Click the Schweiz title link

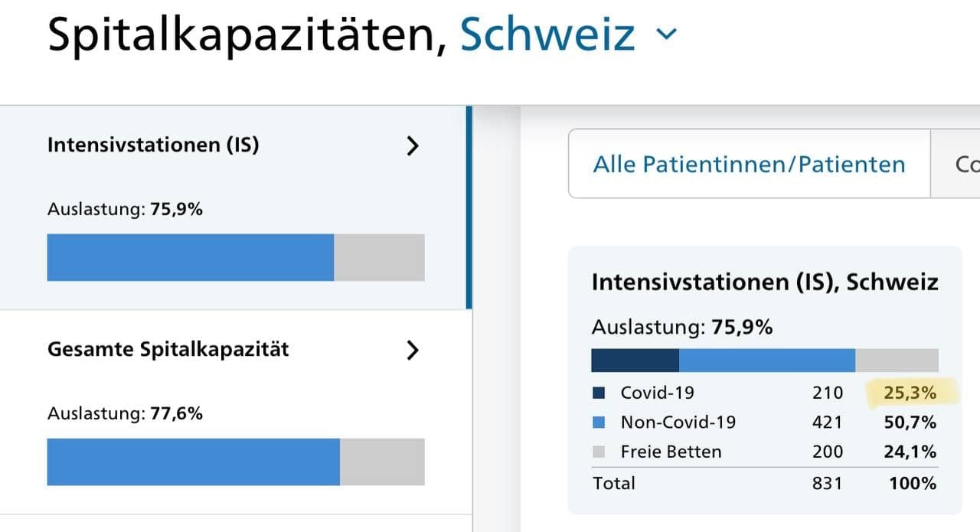pos(547,34)
